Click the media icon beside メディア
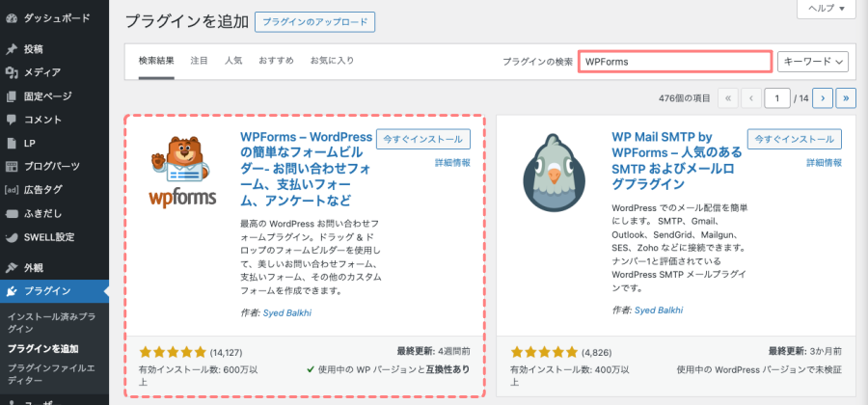 [11, 72]
